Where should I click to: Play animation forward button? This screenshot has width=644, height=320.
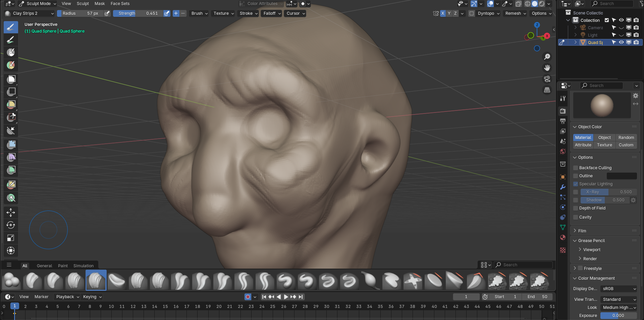pyautogui.click(x=286, y=297)
